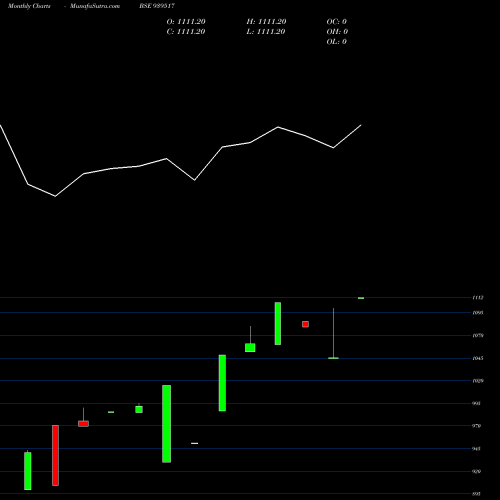Screen dimensions: 500x500
Task: Click the small red candle below the 1095 line
Action: [x=305, y=324]
